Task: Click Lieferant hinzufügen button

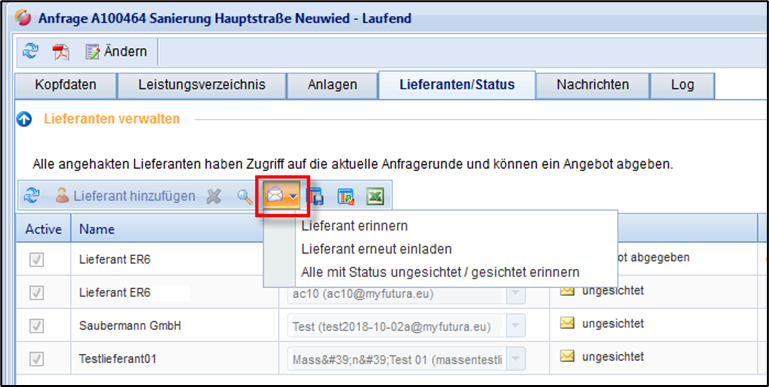Action: [125, 197]
